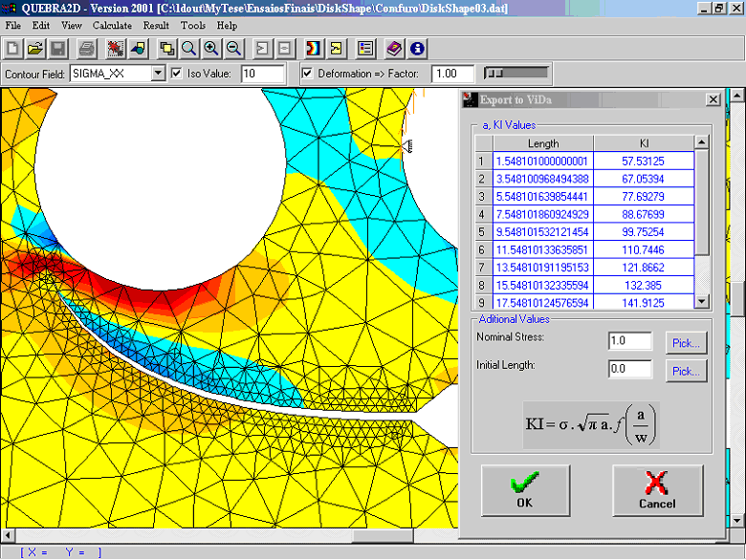
Task: Open a file with the folder icon
Action: [35, 48]
